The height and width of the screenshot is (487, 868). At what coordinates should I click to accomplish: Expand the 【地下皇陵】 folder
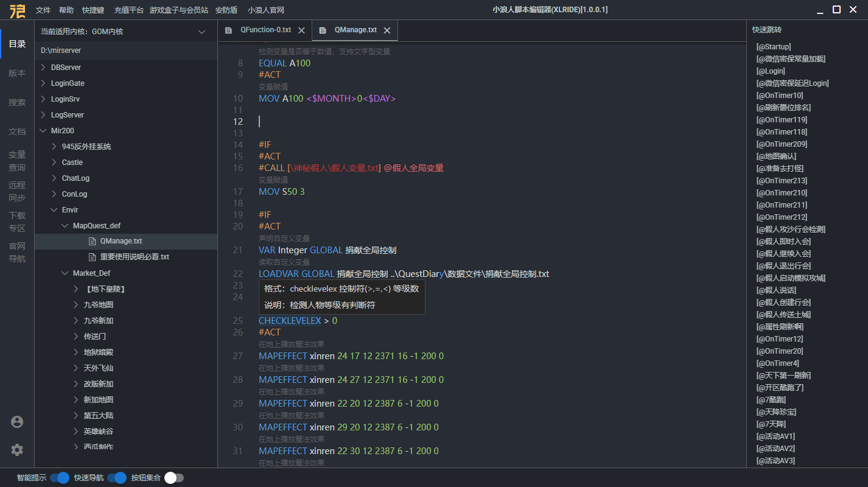point(76,289)
